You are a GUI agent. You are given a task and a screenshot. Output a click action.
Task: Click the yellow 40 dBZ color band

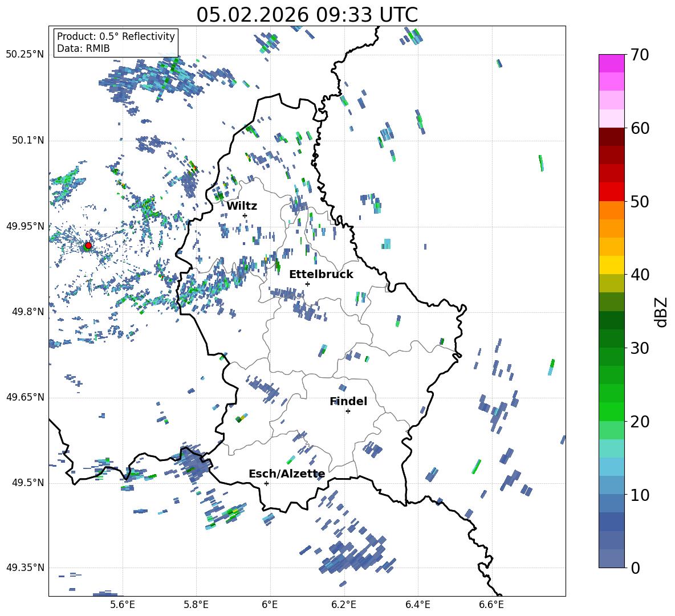[x=611, y=265]
